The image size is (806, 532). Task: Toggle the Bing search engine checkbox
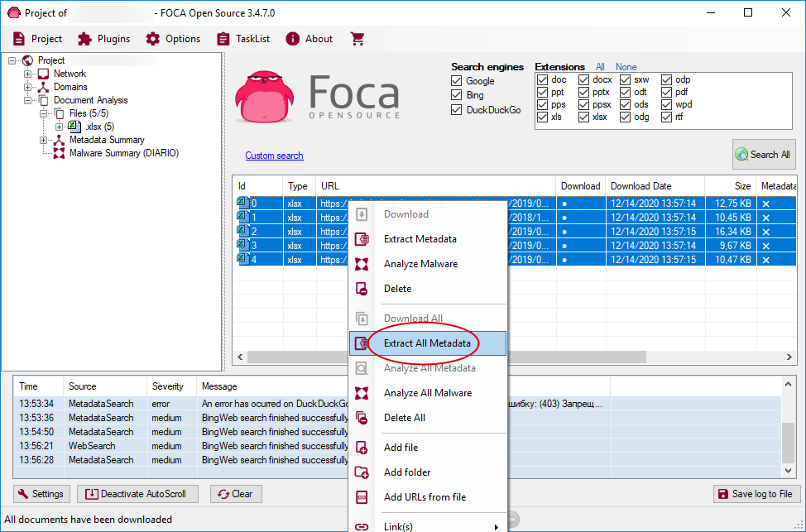tap(457, 95)
